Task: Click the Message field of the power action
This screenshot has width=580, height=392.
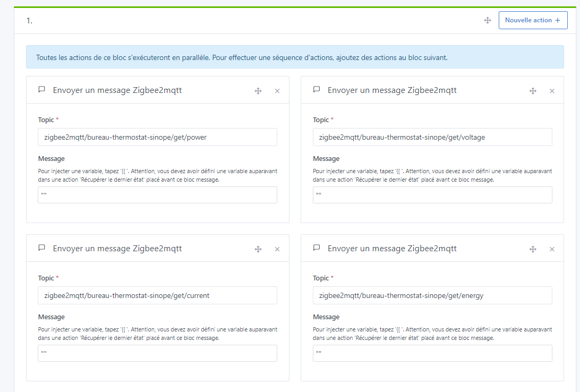Action: tap(157, 195)
